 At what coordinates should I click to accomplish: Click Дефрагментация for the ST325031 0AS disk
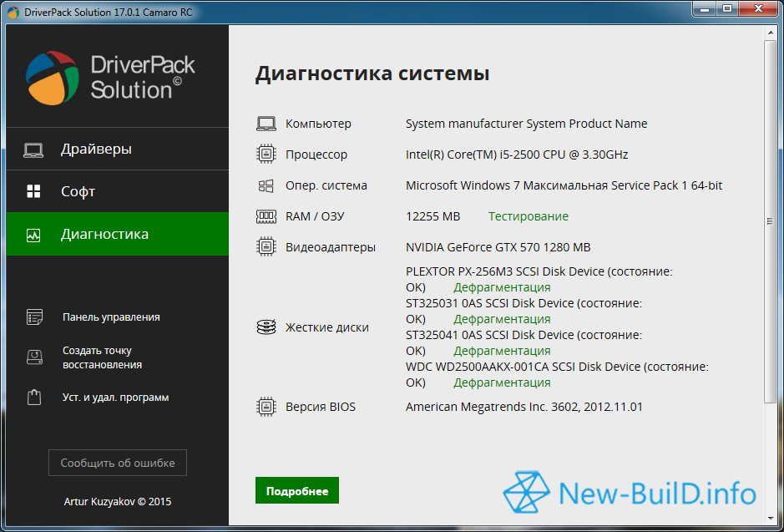click(x=502, y=320)
